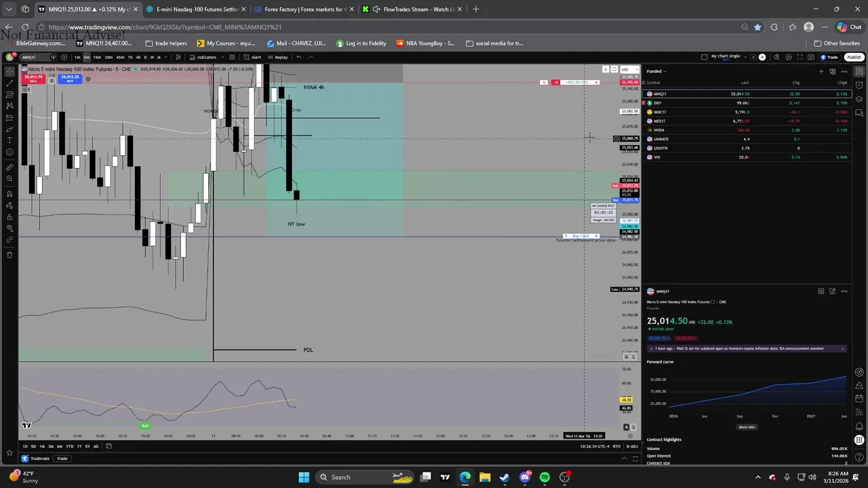
Task: Select the UNRATE watchlist row
Action: (x=747, y=139)
